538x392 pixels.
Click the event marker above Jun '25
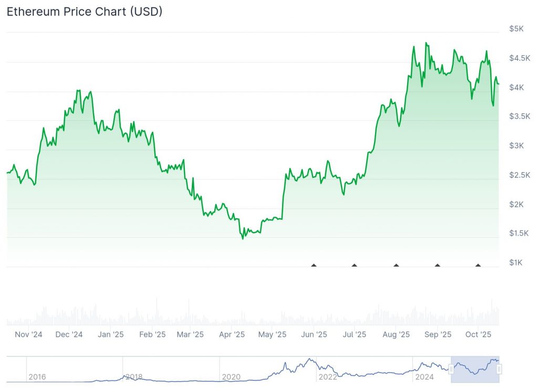tap(314, 266)
